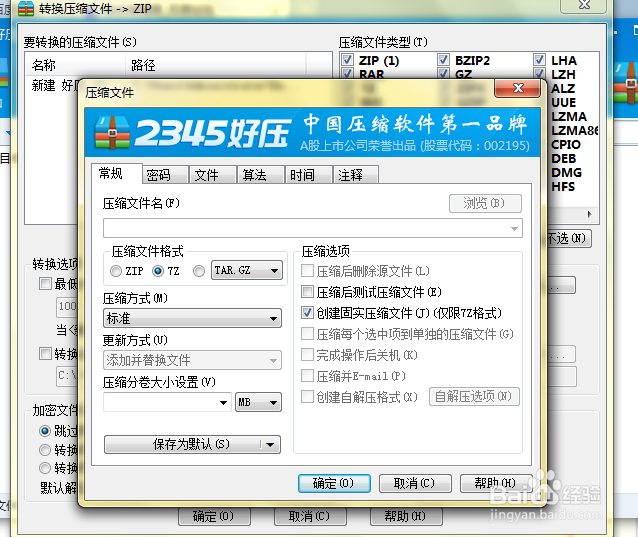Click the DEB entry in type list
Viewport: 638px width, 537px height.
pyautogui.click(x=564, y=159)
